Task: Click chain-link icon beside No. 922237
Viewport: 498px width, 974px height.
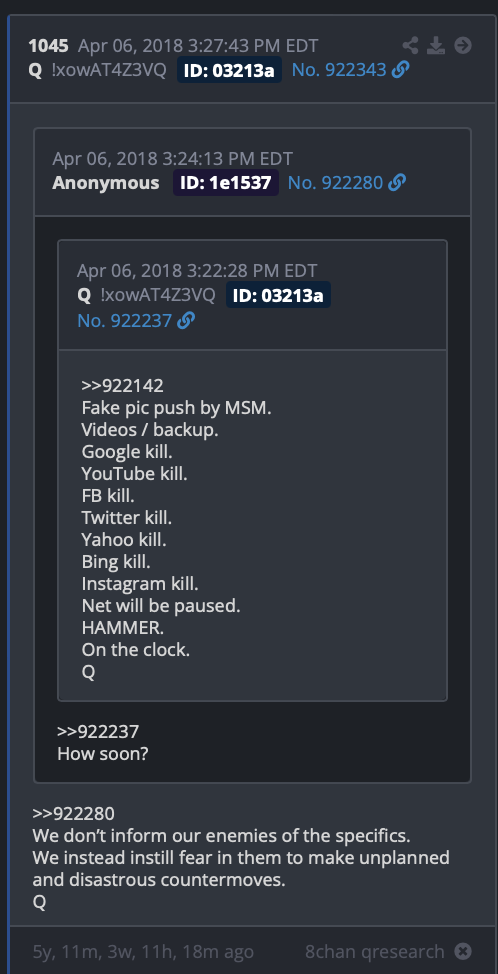Action: pyautogui.click(x=186, y=321)
